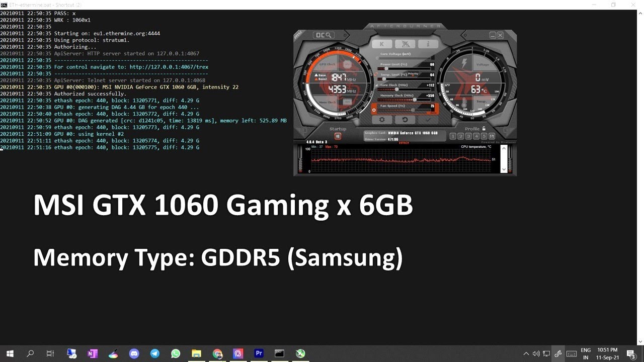This screenshot has height=362, width=644.
Task: Click the MSI jet logo button
Action: (405, 44)
